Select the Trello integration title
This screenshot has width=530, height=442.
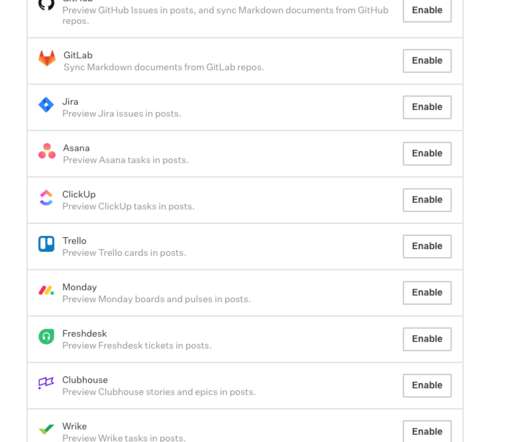[x=74, y=241]
